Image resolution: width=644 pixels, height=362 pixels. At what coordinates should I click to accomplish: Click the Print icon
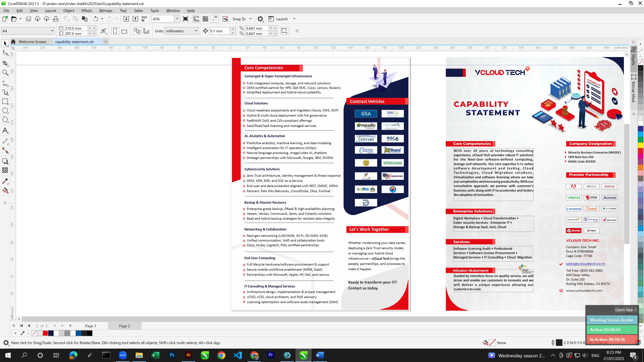(56, 19)
